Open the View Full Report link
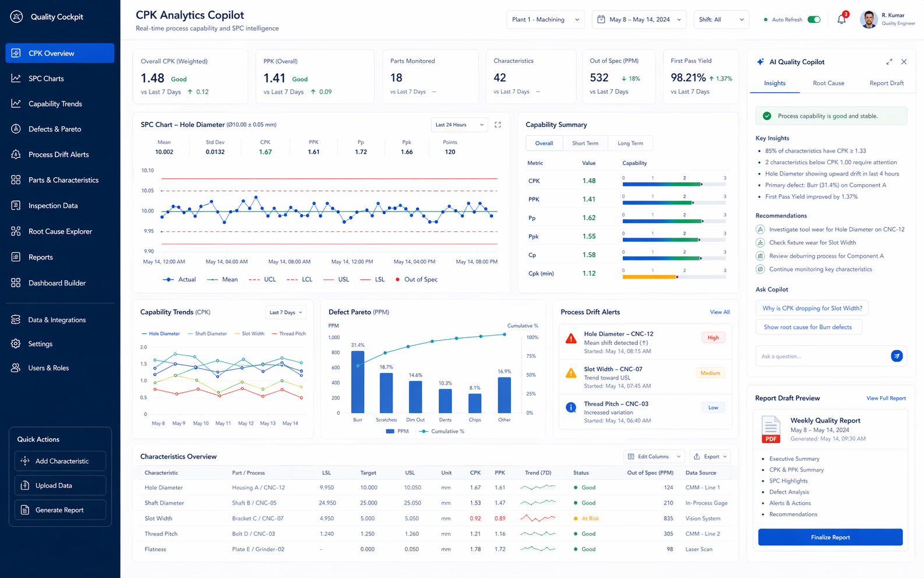Image resolution: width=924 pixels, height=578 pixels. pos(886,399)
